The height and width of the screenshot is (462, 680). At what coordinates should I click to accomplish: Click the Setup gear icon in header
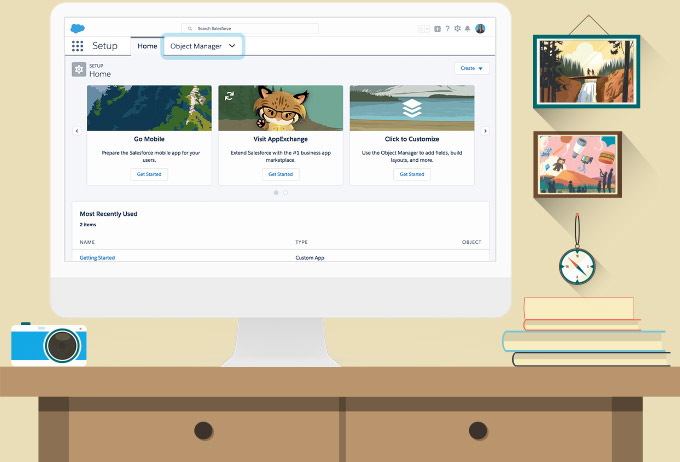(457, 29)
